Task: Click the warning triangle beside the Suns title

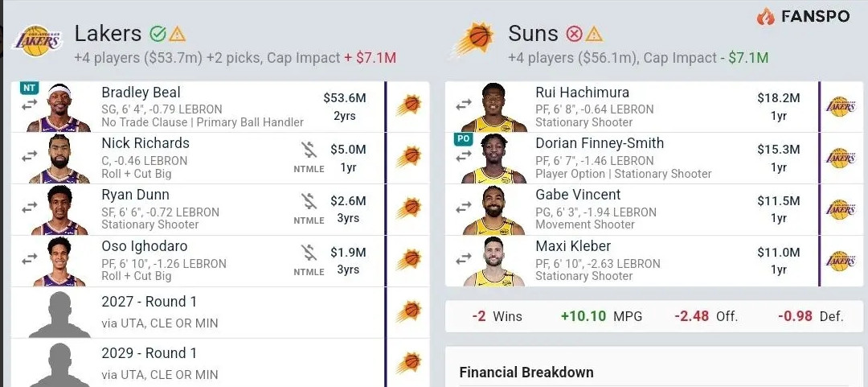Action: [x=594, y=34]
